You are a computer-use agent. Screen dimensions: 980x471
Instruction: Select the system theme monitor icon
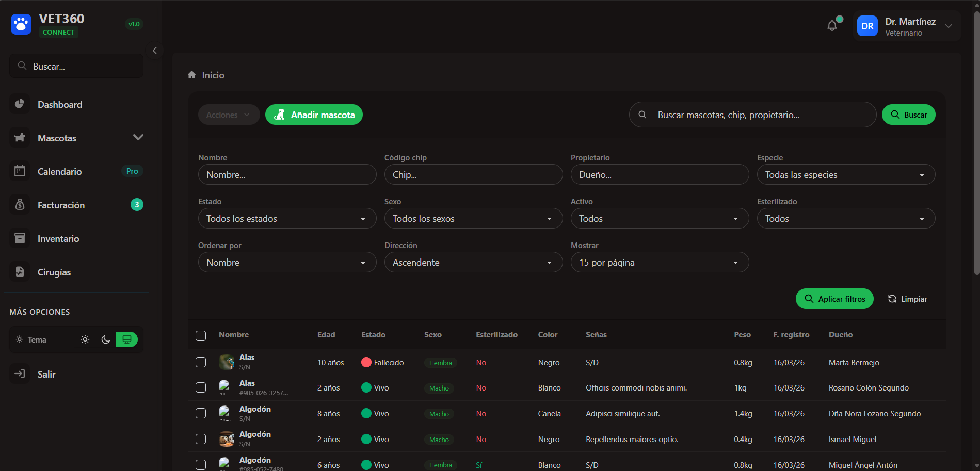coord(126,339)
